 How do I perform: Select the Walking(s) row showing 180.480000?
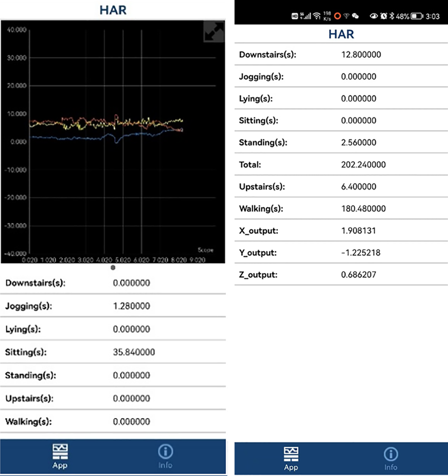tap(341, 209)
